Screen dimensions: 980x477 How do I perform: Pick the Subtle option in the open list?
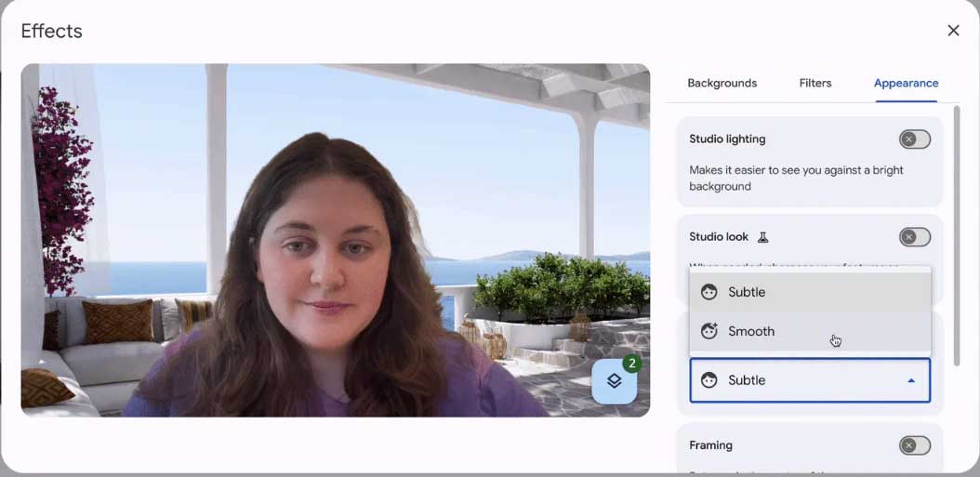tap(747, 292)
